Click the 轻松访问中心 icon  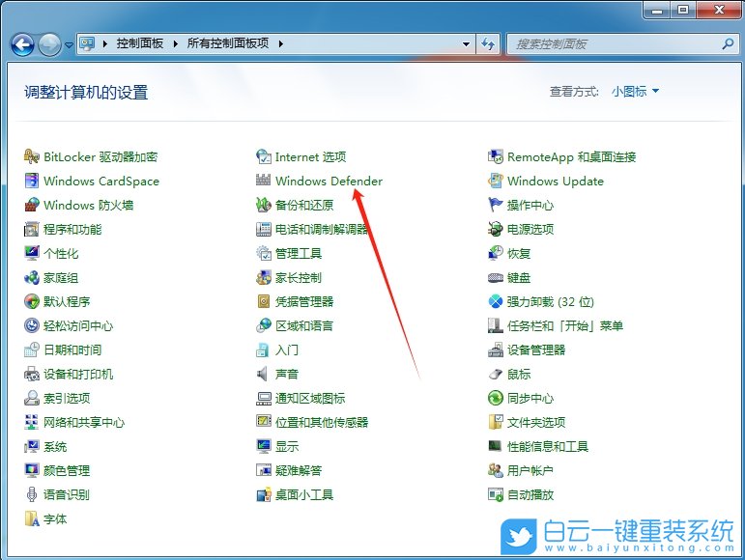(31, 325)
